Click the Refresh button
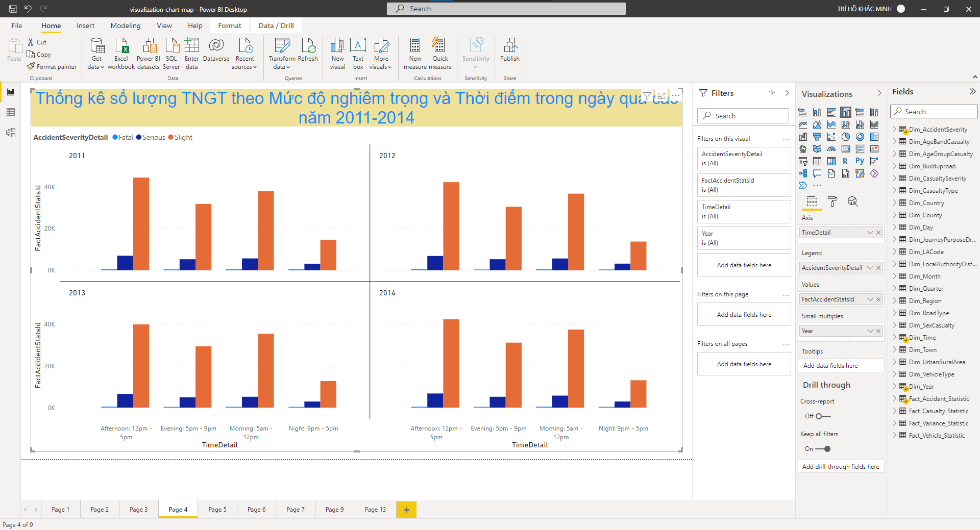The width and height of the screenshot is (980, 530). [308, 50]
